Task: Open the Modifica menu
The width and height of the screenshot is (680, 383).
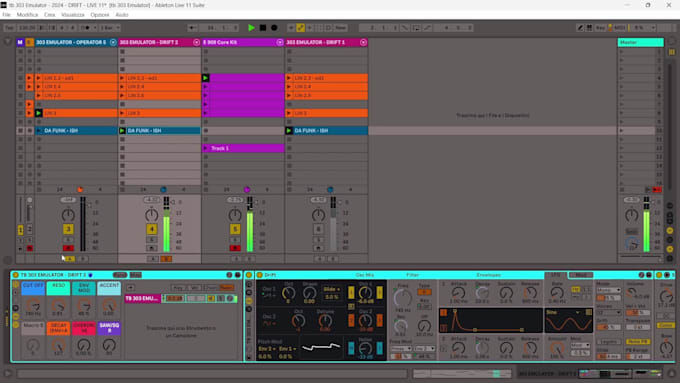Action: (27, 15)
